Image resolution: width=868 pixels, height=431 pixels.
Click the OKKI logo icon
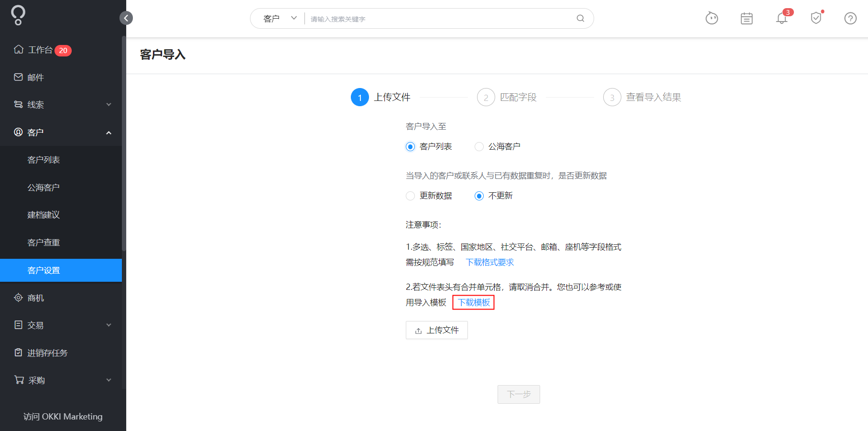18,15
